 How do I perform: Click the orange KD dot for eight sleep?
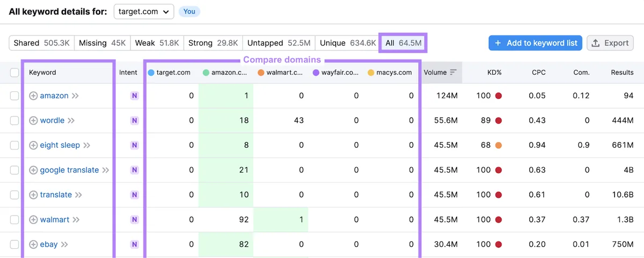499,145
